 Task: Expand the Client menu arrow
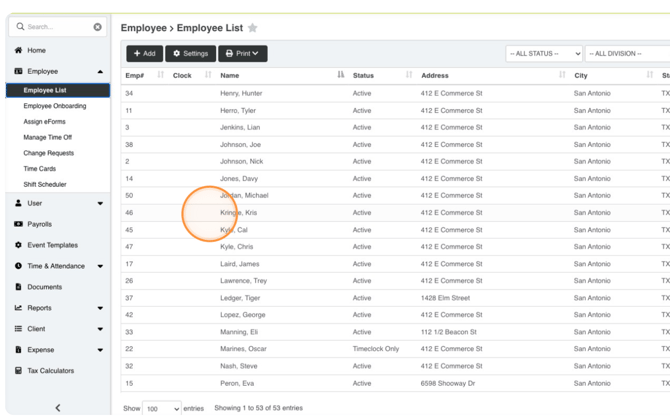tap(100, 329)
